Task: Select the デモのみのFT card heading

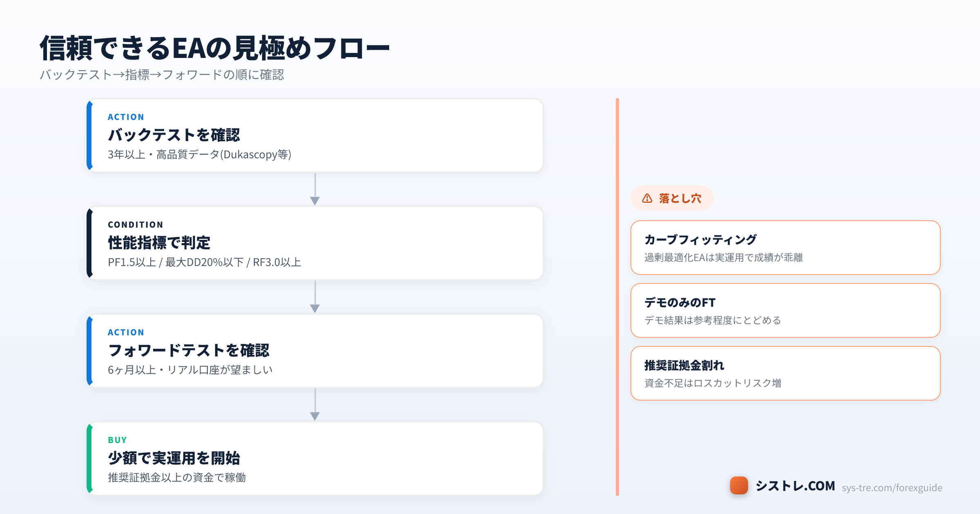Action: tap(680, 303)
